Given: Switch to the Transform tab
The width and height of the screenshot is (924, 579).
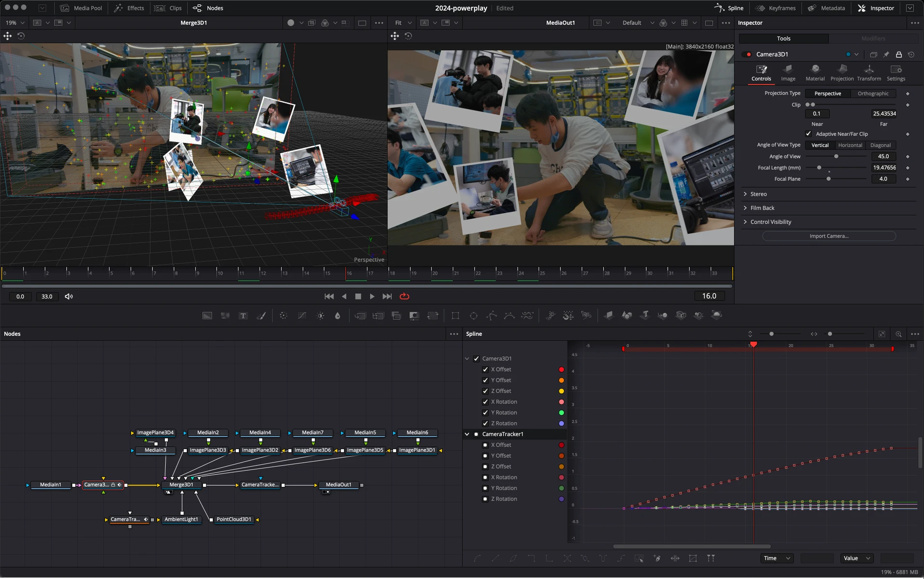Looking at the screenshot, I should tap(869, 72).
